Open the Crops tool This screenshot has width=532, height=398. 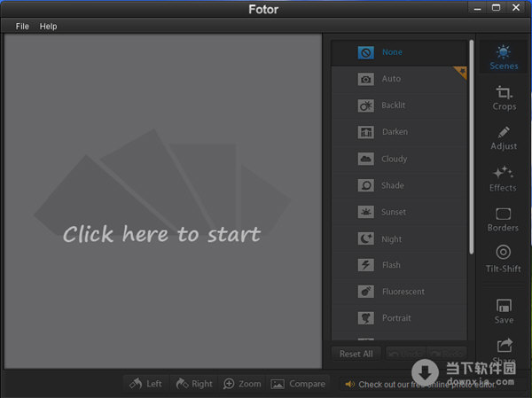[504, 98]
